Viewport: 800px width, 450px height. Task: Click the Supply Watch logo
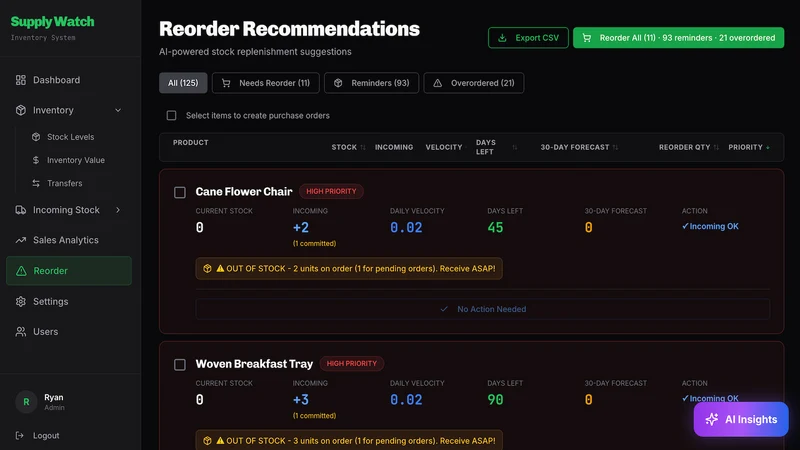point(53,22)
